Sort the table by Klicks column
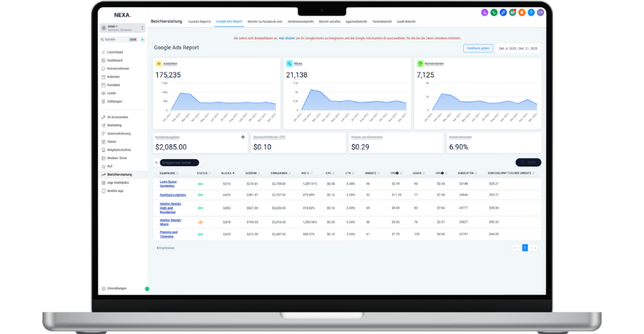This screenshot has width=644, height=334. click(228, 173)
